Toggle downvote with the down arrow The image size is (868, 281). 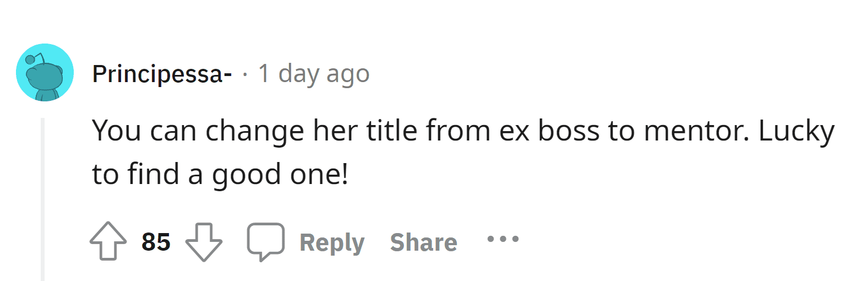tap(204, 241)
